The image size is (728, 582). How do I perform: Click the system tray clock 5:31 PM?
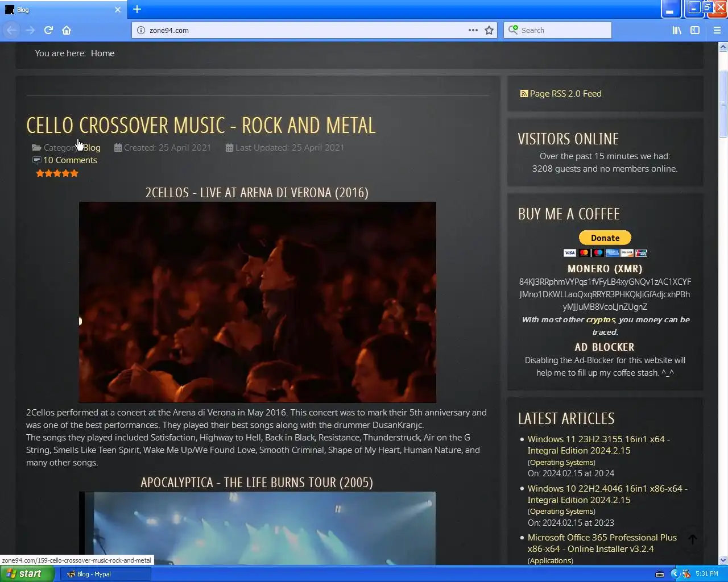pyautogui.click(x=706, y=574)
